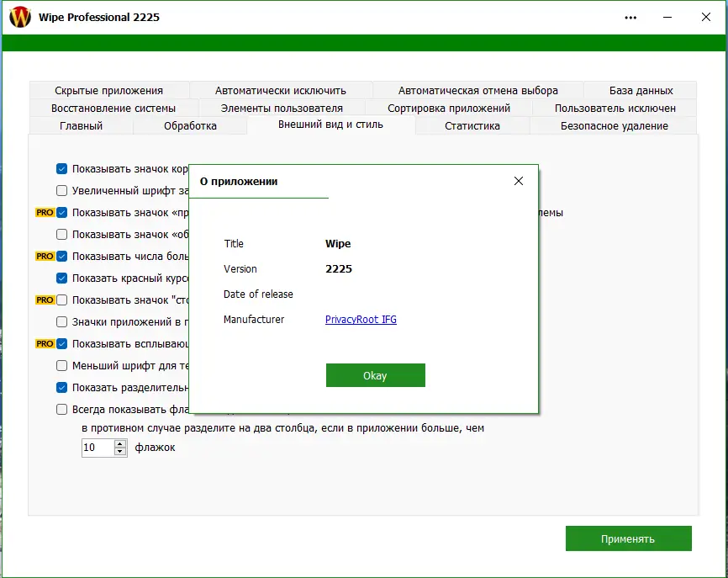Toggle Показывать значок «пр checkbox
The height and width of the screenshot is (578, 728).
pos(61,212)
